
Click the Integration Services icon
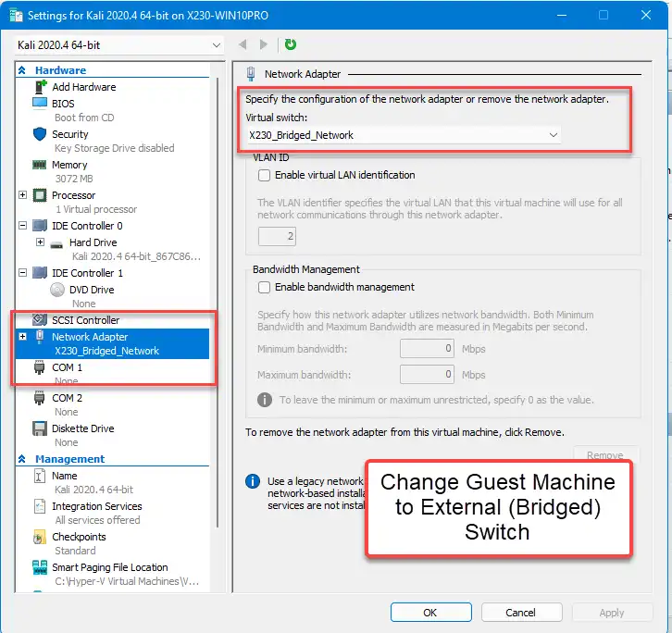(x=40, y=506)
